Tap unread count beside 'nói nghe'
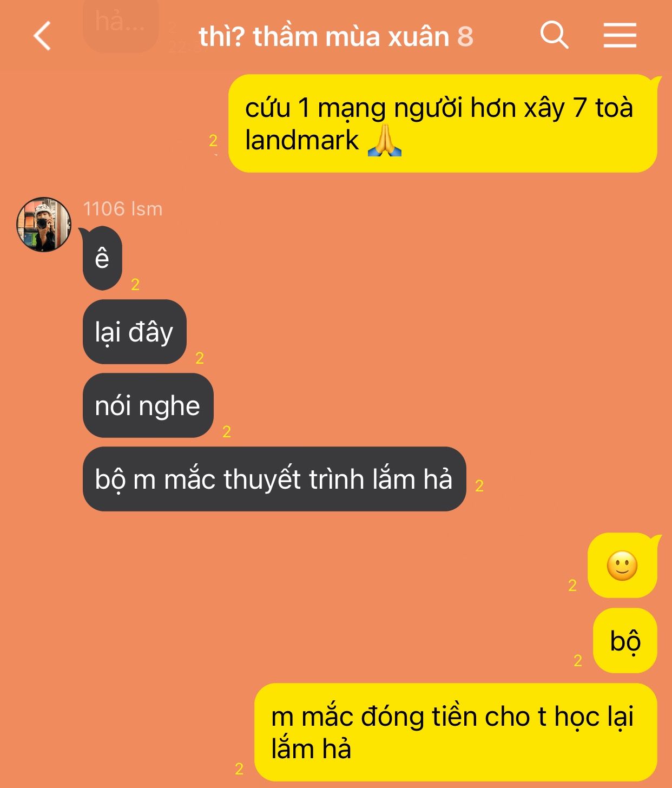 (227, 431)
